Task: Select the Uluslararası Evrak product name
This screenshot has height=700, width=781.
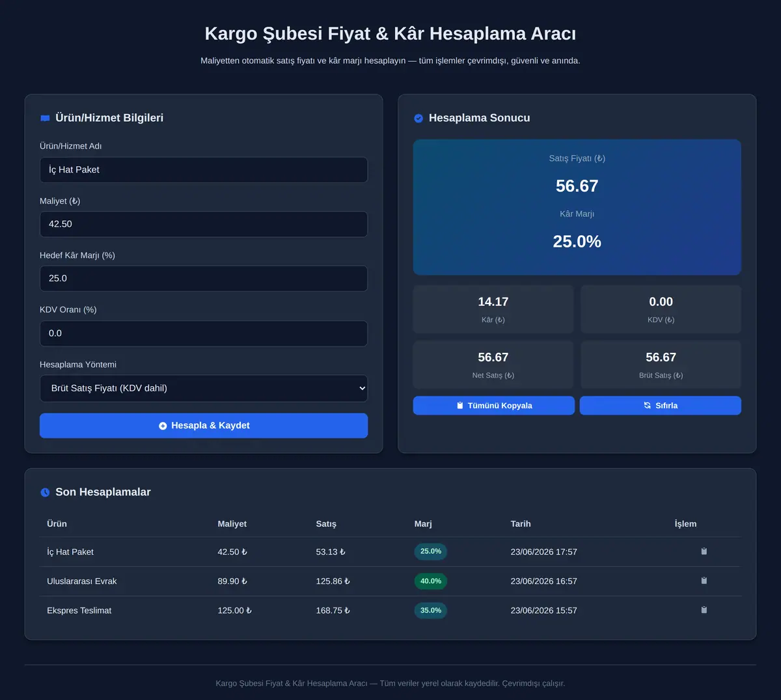Action: tap(82, 581)
